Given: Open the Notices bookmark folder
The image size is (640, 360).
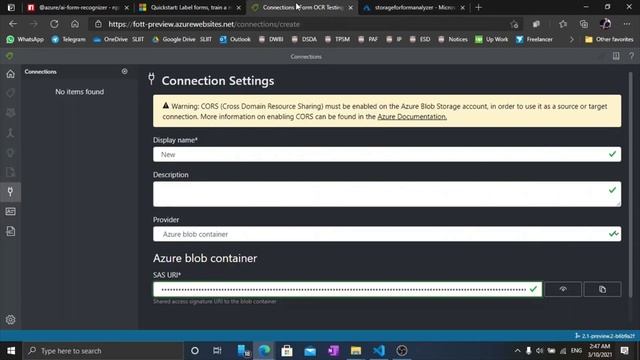Looking at the screenshot, I should tap(453, 40).
